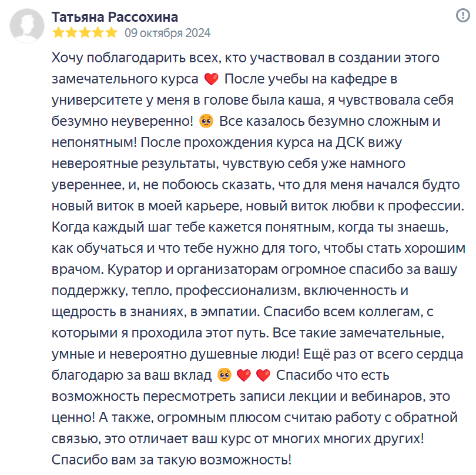
Task: Click the pleading face emoji after 'вклад'
Action: click(223, 374)
